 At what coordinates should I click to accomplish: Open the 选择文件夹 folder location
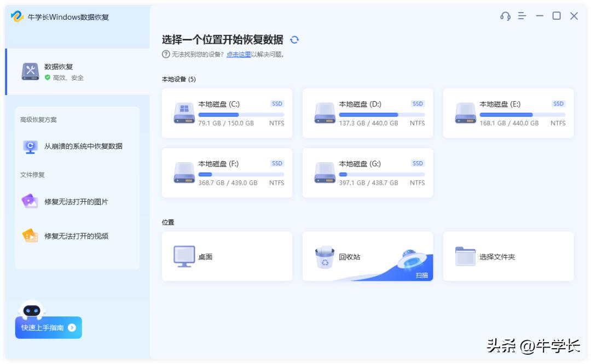pos(508,256)
